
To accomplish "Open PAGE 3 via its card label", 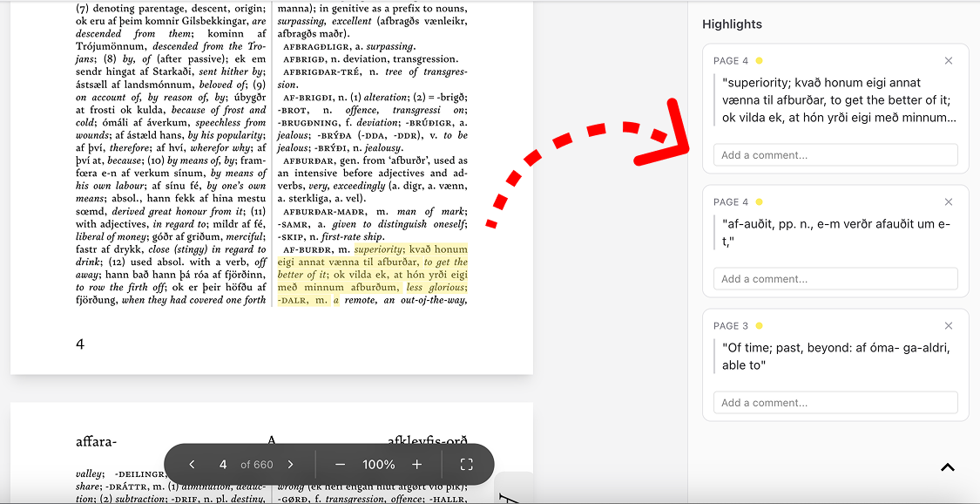I will [x=730, y=325].
